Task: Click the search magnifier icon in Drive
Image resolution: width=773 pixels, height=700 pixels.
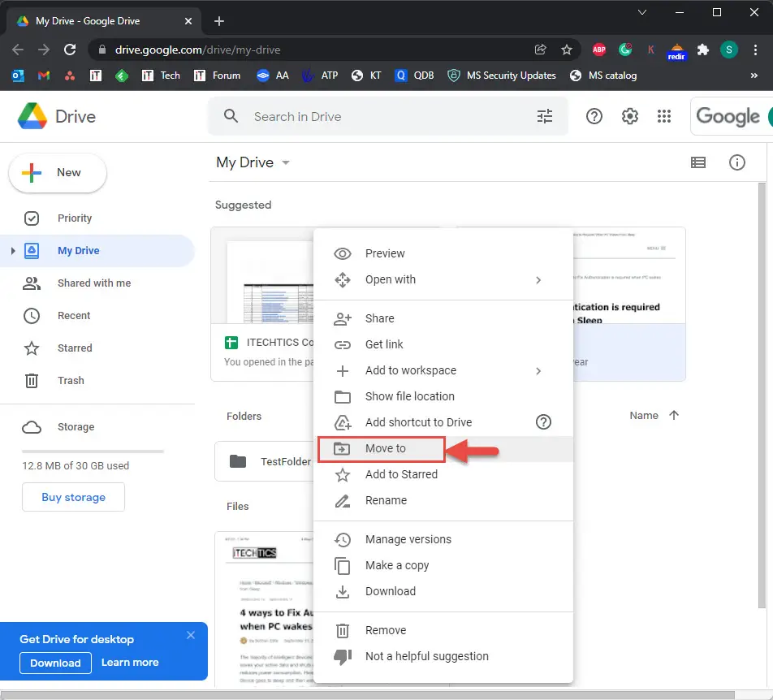Action: pos(231,116)
